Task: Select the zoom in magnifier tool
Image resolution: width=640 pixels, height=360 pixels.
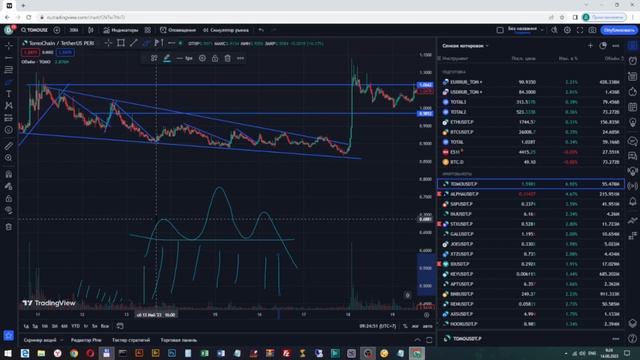Action: click(x=9, y=158)
